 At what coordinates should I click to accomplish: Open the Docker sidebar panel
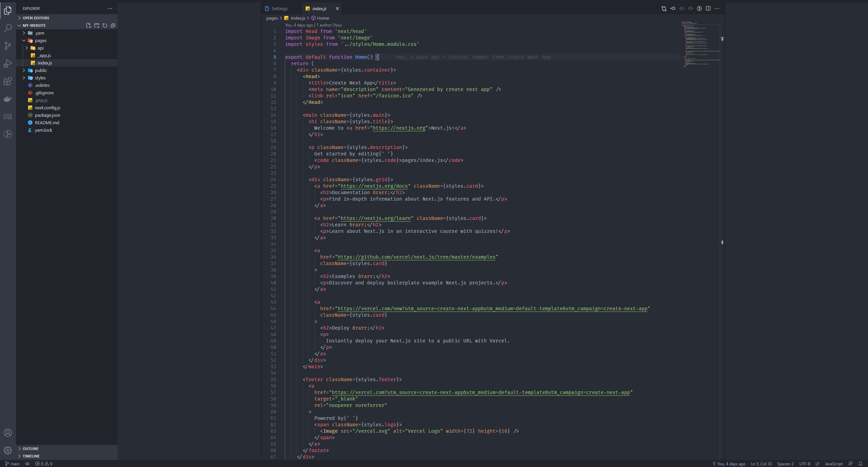coord(8,99)
